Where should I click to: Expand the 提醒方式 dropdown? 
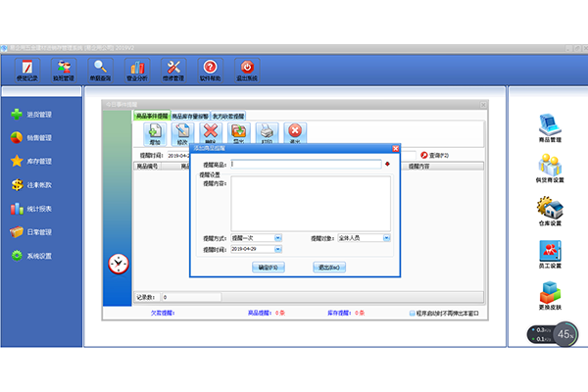(x=278, y=238)
